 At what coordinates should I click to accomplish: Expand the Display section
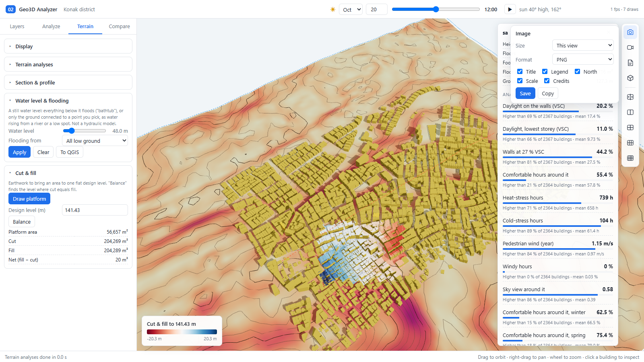(68, 46)
